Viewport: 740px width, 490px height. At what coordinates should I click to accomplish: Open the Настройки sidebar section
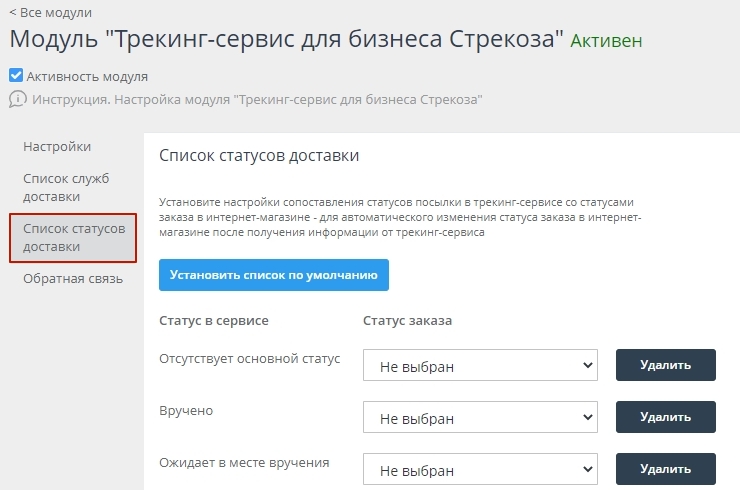[x=57, y=147]
